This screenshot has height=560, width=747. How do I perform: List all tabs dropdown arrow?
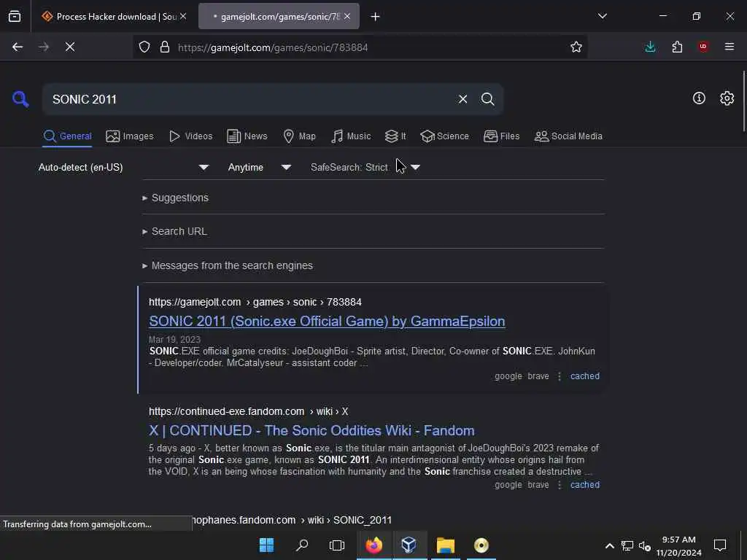pos(602,16)
